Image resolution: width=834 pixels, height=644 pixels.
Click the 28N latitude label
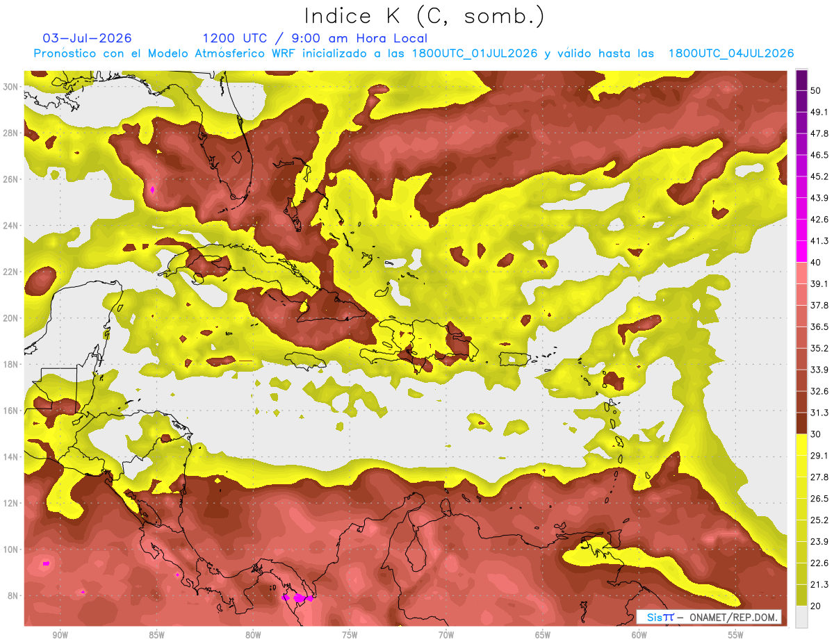[12, 133]
